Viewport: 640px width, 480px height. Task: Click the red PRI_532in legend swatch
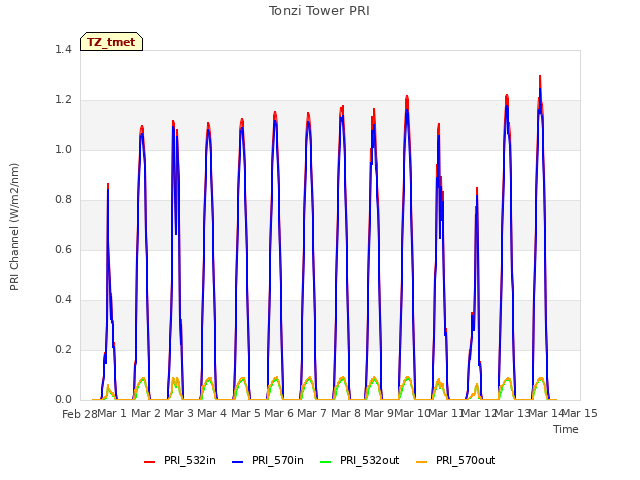149,462
